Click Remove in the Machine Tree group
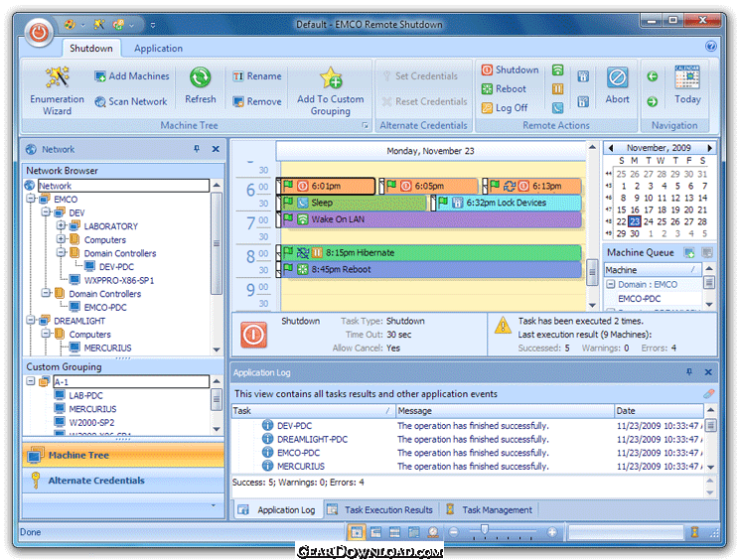This screenshot has height=560, width=739. coord(257,101)
